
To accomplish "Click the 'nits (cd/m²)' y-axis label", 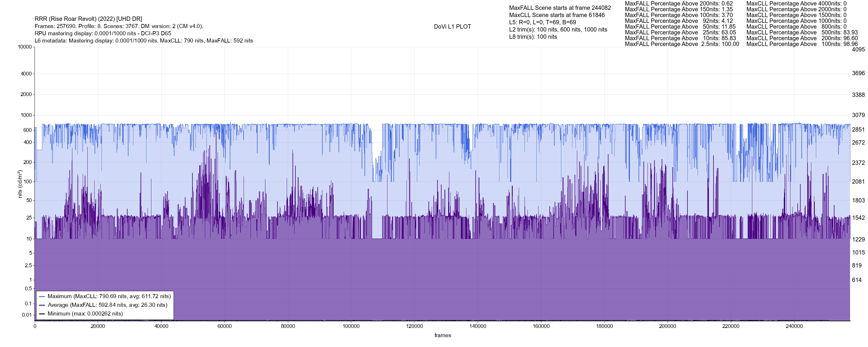I will point(20,184).
